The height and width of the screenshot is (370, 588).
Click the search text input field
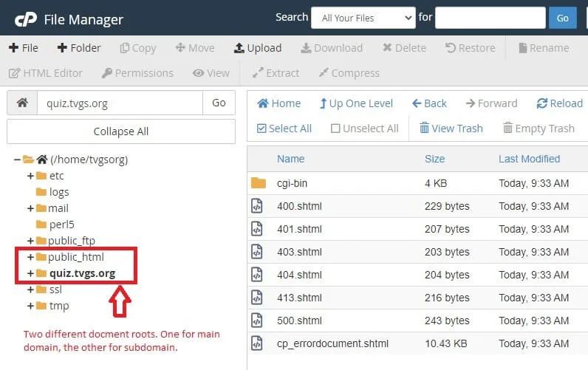coord(490,18)
